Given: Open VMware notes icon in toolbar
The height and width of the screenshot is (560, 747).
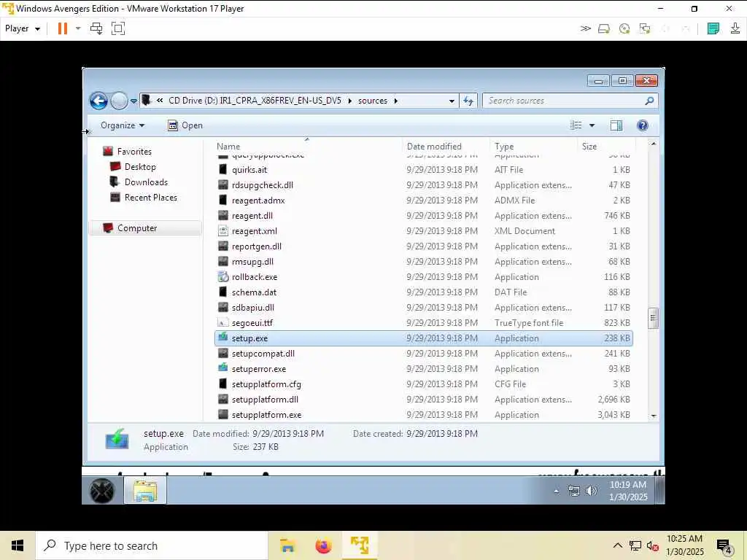Looking at the screenshot, I should (713, 28).
